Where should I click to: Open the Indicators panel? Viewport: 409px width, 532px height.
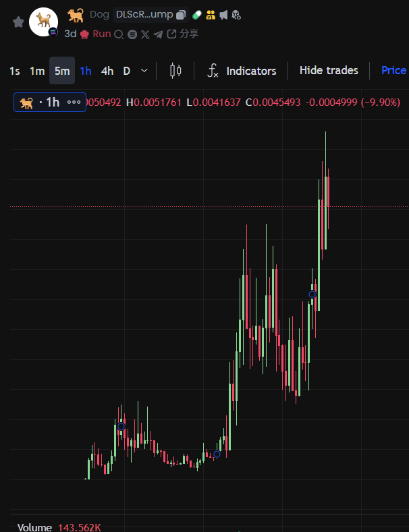coord(242,71)
